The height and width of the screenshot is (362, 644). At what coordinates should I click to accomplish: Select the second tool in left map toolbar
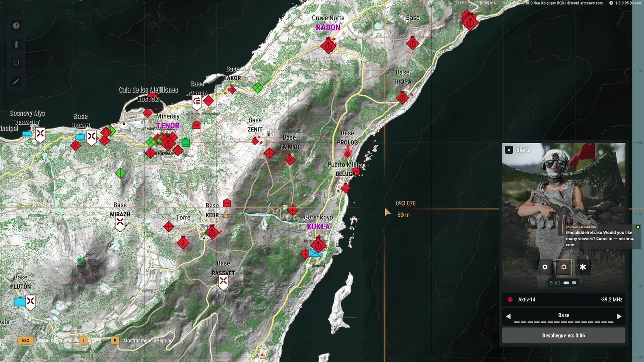pyautogui.click(x=16, y=44)
